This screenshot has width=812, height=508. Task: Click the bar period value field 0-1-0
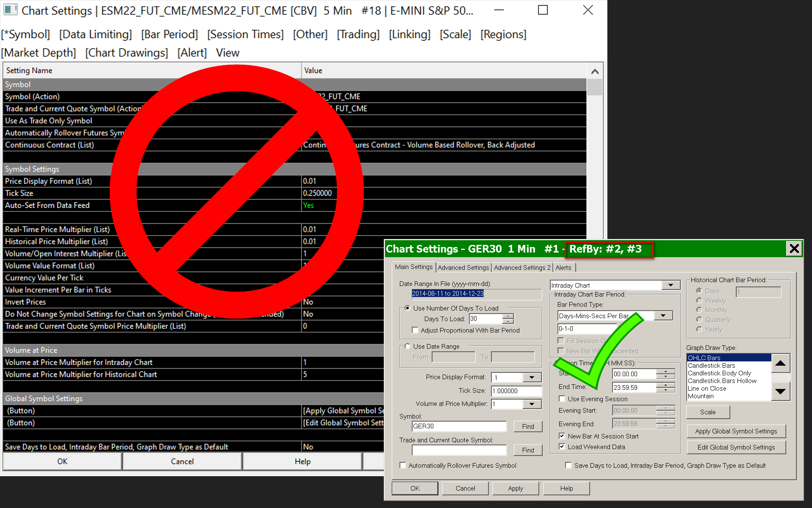[588, 329]
